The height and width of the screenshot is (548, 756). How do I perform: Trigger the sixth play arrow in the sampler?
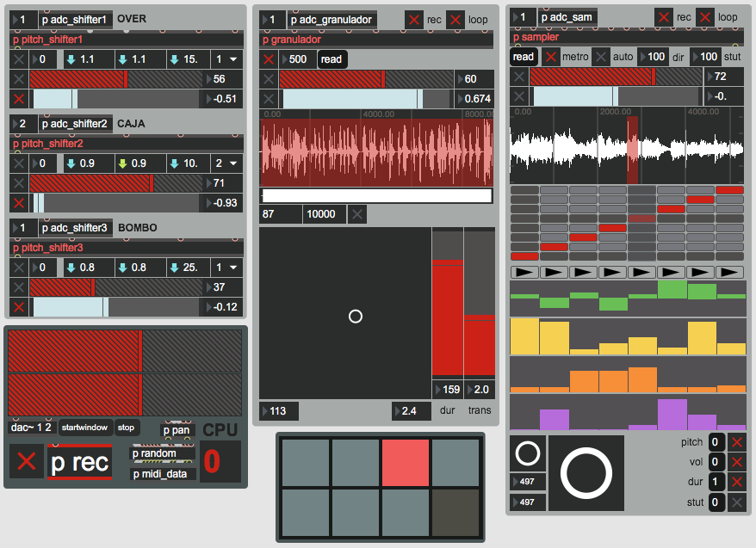click(x=671, y=272)
